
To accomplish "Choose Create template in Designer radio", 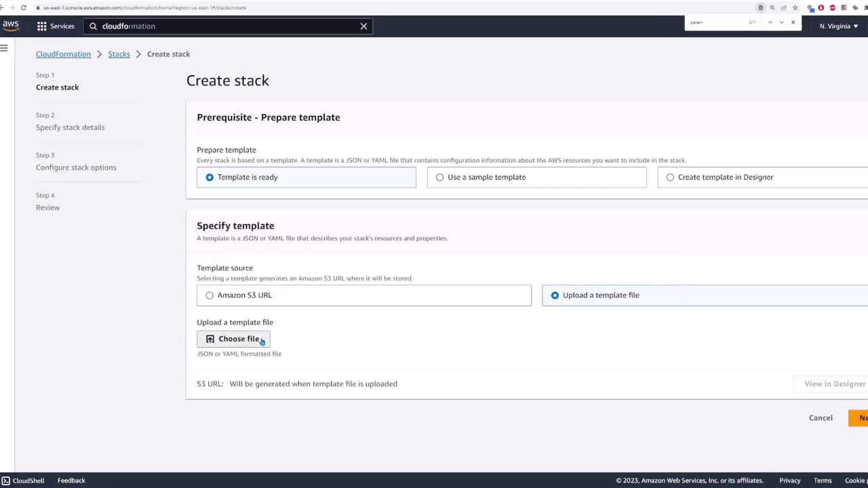I will point(671,178).
